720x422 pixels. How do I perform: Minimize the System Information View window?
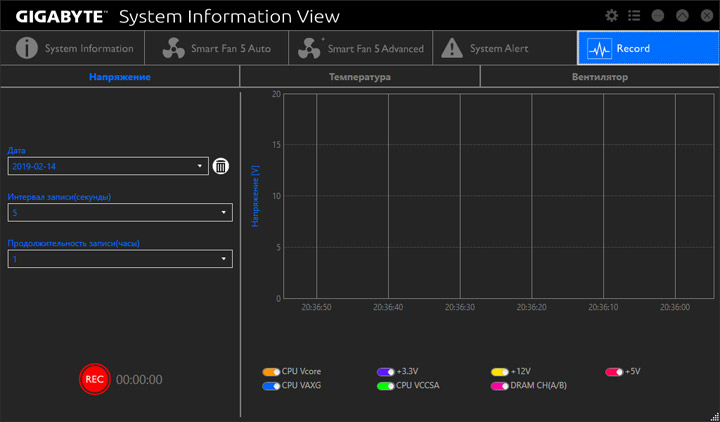[658, 16]
